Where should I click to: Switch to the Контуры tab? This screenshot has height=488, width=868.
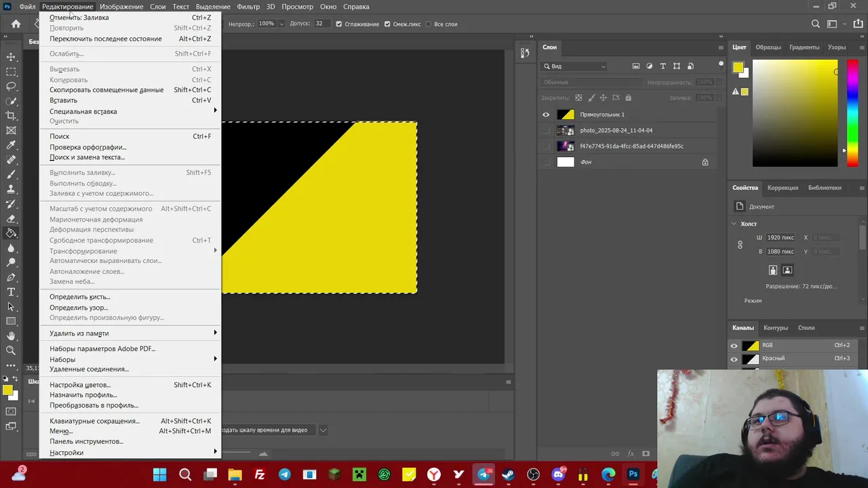click(776, 328)
